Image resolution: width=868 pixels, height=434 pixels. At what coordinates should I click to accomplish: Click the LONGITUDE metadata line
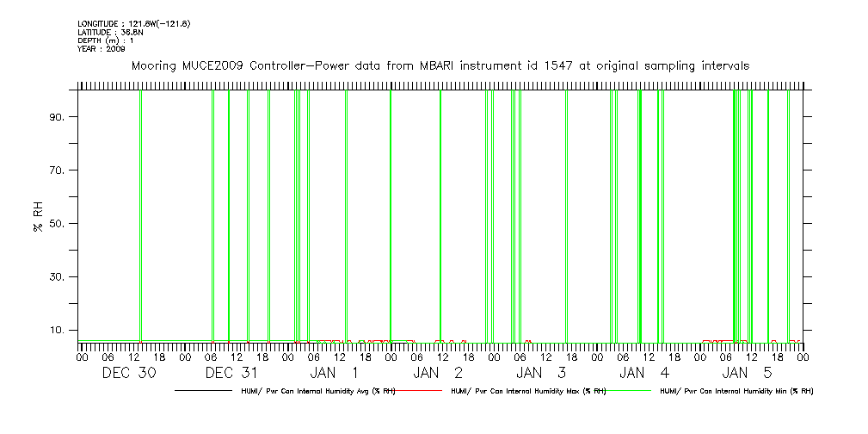[133, 23]
